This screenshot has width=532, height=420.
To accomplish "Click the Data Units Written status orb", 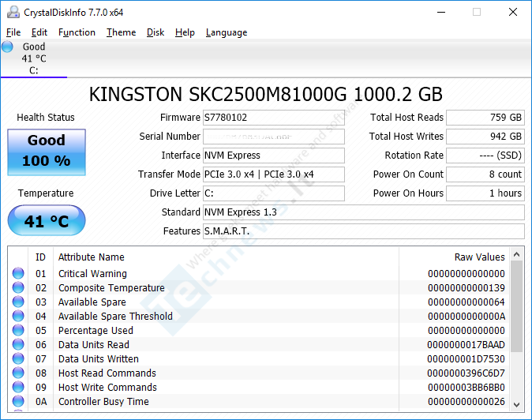I will [18, 358].
